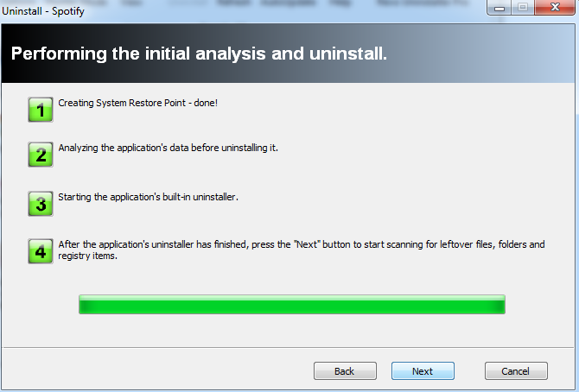Click the 'Starting the application's built-in uninstaller' text

[x=148, y=197]
